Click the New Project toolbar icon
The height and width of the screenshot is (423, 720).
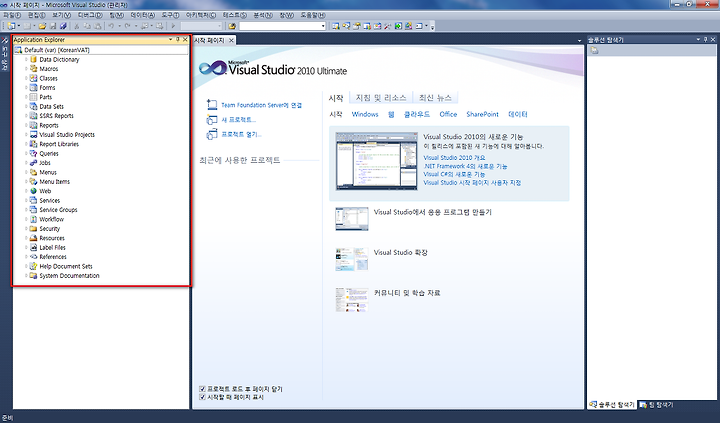coord(11,26)
